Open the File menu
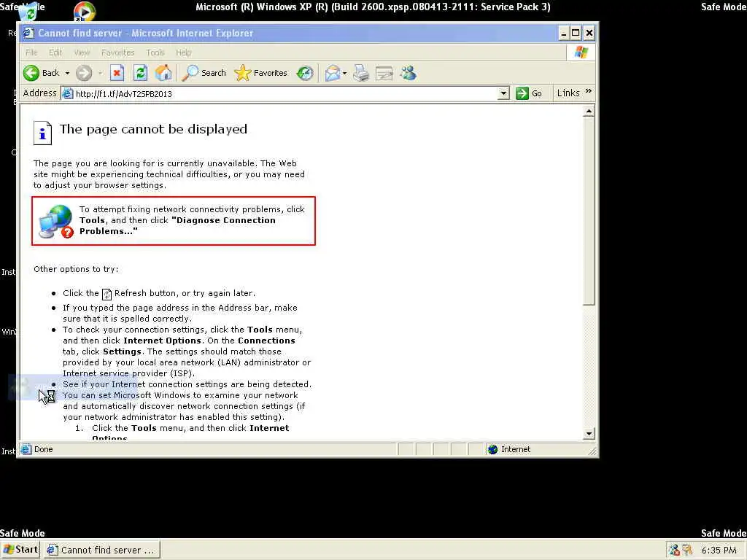Screen dimensions: 747x560 [x=31, y=52]
